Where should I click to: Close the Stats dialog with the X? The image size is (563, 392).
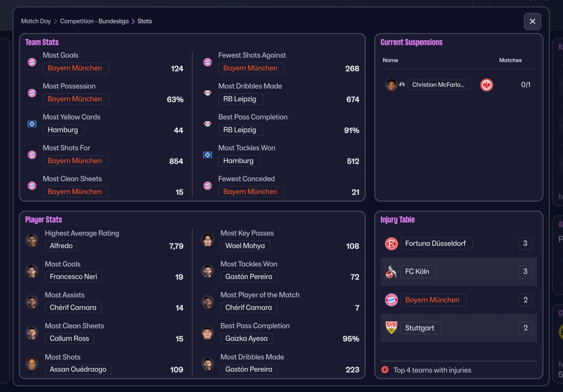[532, 22]
